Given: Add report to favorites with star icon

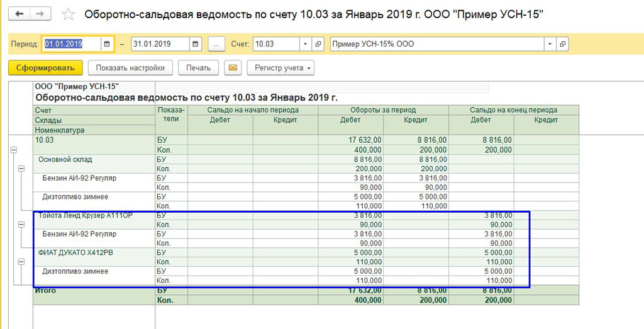Looking at the screenshot, I should tap(69, 14).
